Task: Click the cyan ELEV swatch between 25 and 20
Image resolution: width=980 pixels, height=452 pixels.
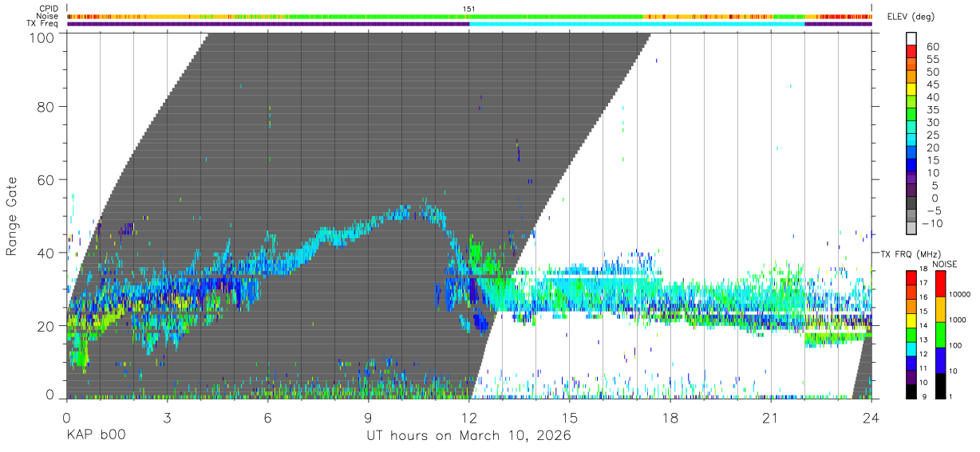Action: 911,140
